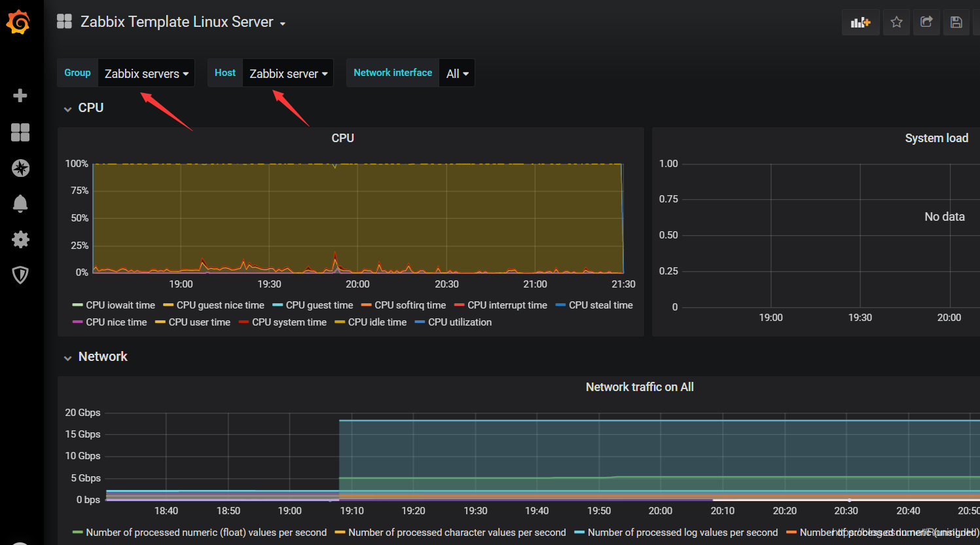The height and width of the screenshot is (545, 980).
Task: Click the Network traffic on All panel title
Action: point(640,387)
